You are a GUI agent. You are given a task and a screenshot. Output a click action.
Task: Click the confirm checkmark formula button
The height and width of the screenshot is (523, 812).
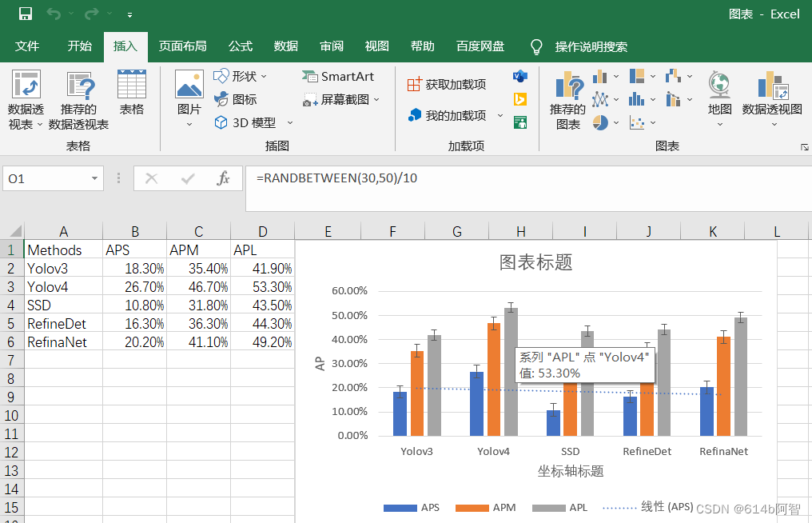(x=188, y=179)
